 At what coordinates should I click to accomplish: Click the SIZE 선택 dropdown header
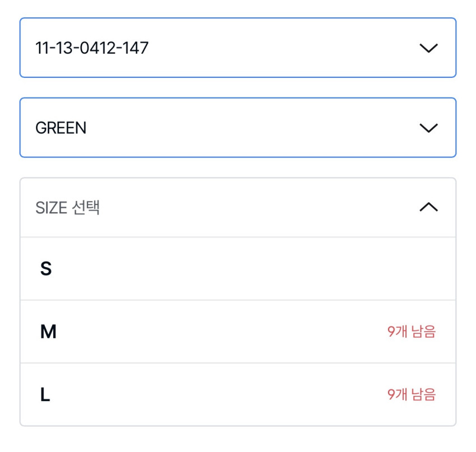click(x=238, y=208)
